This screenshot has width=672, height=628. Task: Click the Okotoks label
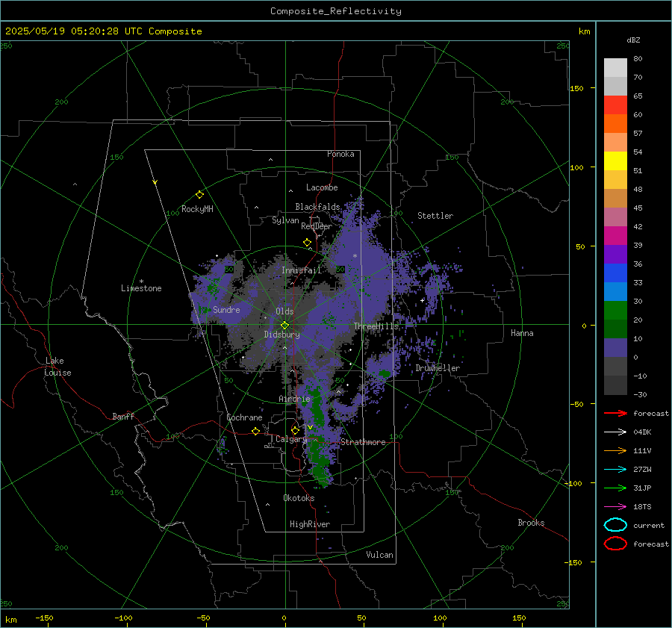[x=299, y=498]
